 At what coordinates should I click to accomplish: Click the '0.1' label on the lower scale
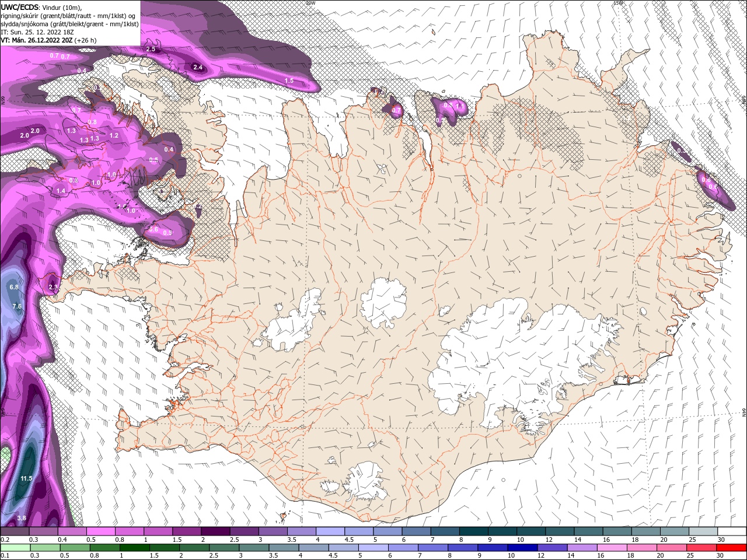[x=4, y=556]
